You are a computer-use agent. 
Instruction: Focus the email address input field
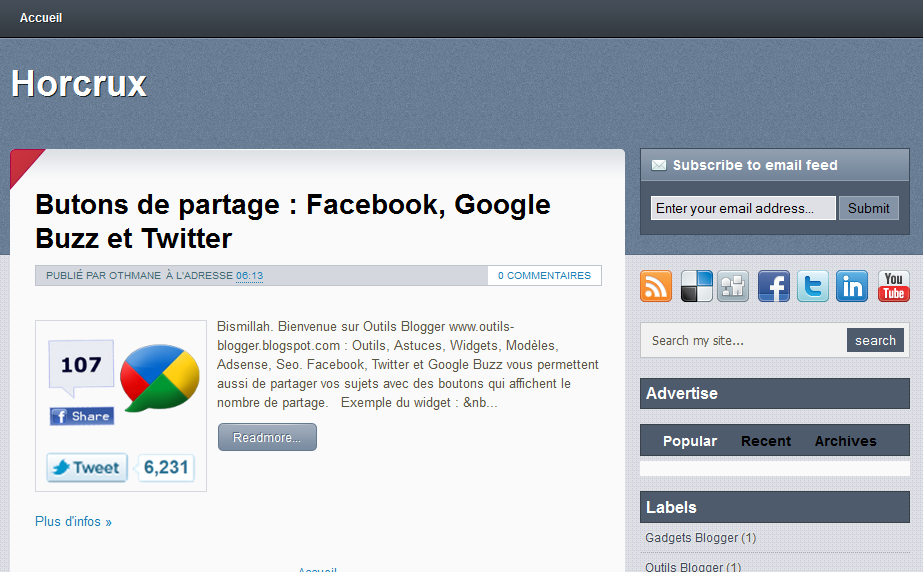point(743,208)
